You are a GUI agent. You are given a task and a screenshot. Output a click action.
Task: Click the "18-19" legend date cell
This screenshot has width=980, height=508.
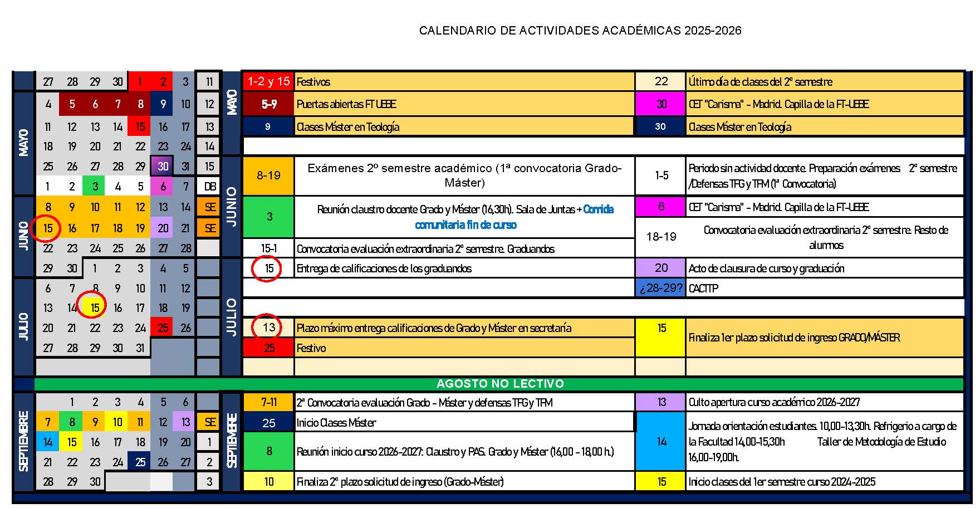(661, 237)
